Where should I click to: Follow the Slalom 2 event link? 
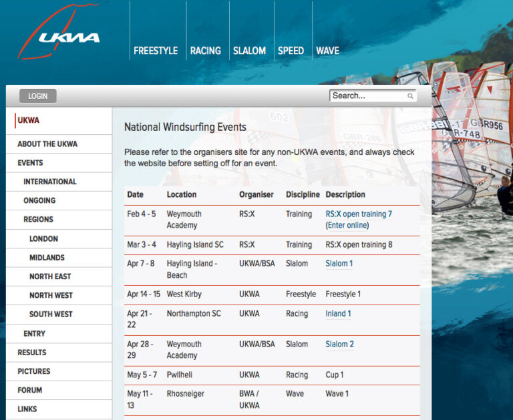(339, 345)
